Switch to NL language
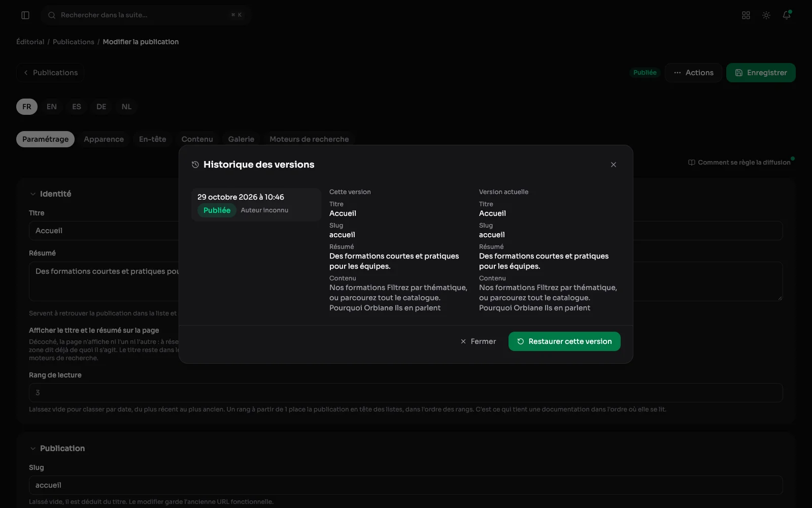Image resolution: width=812 pixels, height=508 pixels. point(126,107)
